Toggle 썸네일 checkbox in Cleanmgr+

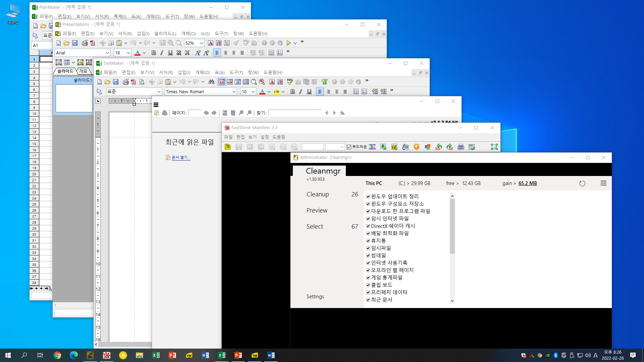tap(368, 255)
